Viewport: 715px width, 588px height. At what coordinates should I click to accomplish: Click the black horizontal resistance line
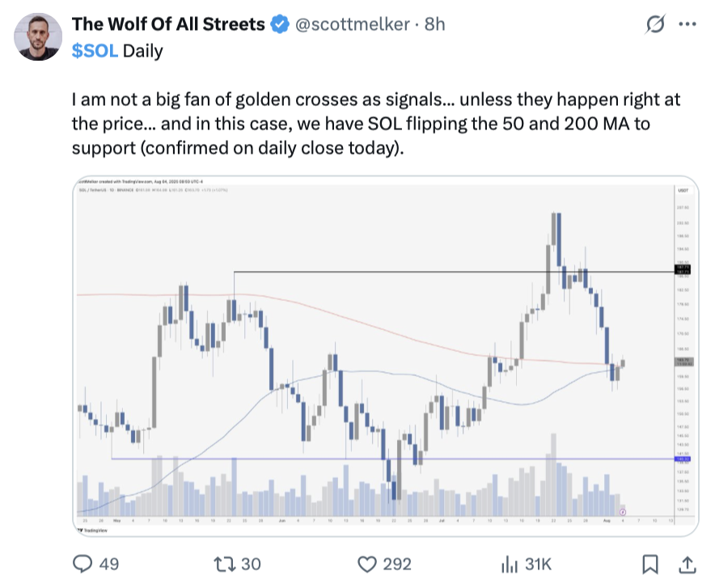point(453,272)
